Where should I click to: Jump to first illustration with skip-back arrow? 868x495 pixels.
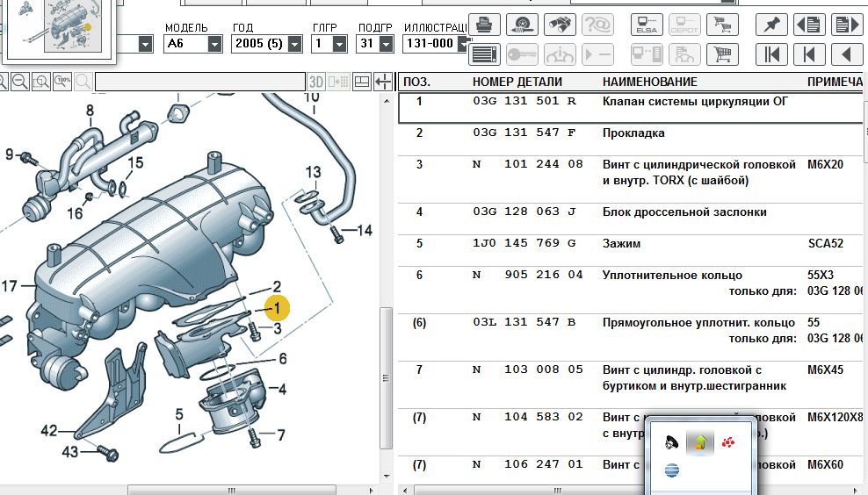[x=772, y=55]
